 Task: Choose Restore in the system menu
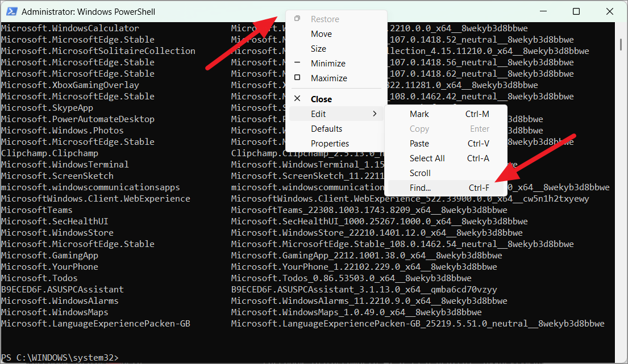336,19
